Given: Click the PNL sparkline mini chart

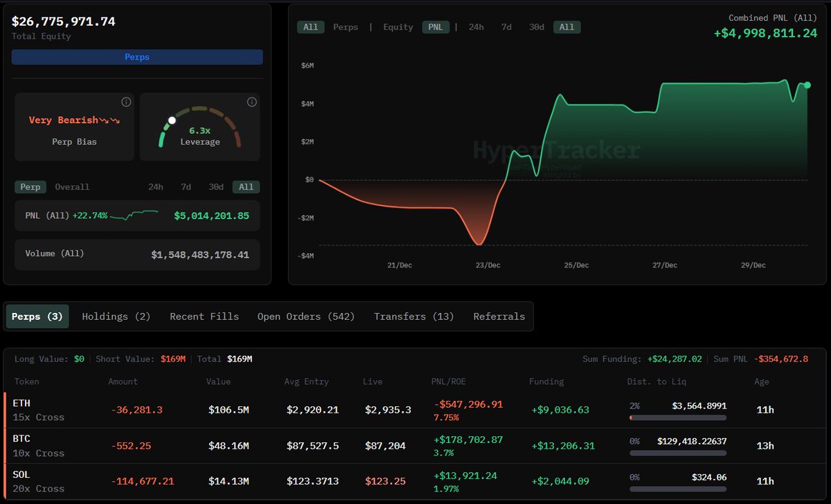Looking at the screenshot, I should point(134,215).
